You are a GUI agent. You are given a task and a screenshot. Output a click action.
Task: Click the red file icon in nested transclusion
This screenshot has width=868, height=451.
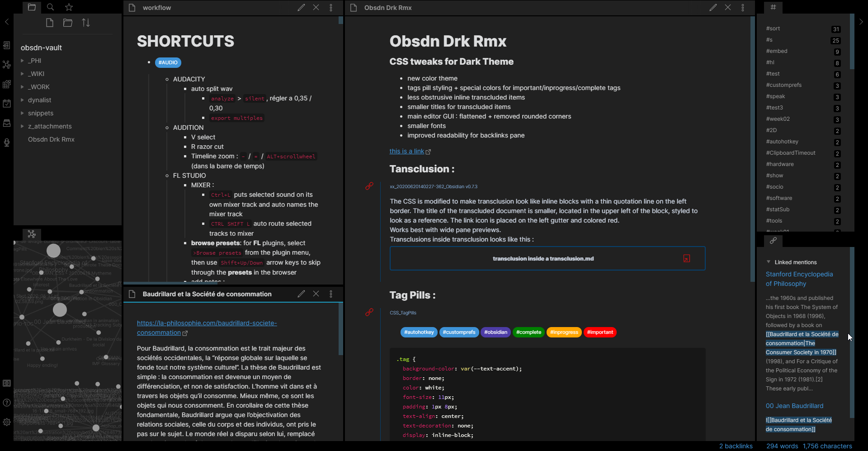pyautogui.click(x=687, y=258)
